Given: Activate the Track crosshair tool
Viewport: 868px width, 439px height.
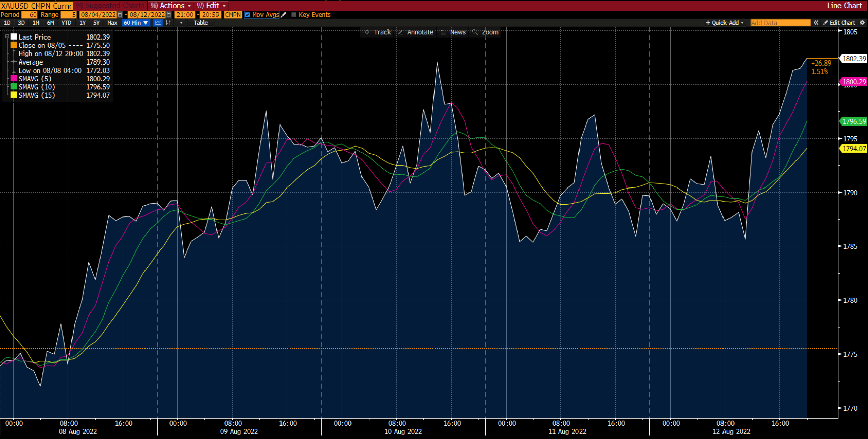Looking at the screenshot, I should [x=378, y=32].
